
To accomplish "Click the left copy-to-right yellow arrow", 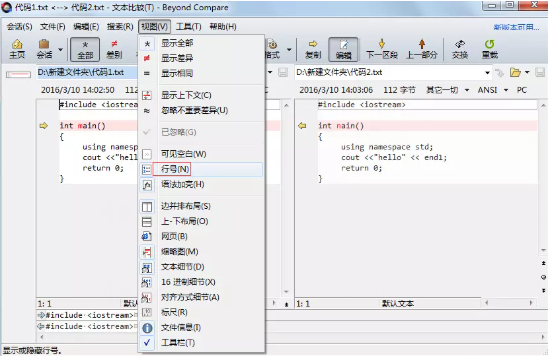I will 43,126.
